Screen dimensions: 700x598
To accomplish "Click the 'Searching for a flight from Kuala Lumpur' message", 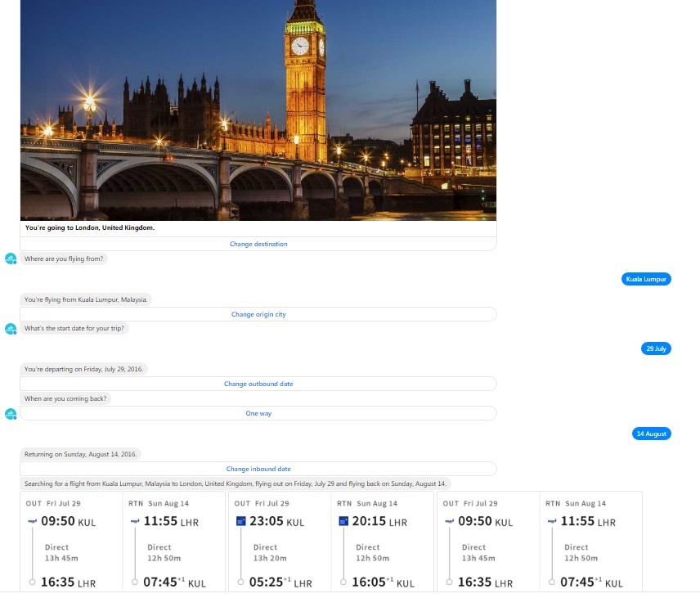I will [x=235, y=483].
